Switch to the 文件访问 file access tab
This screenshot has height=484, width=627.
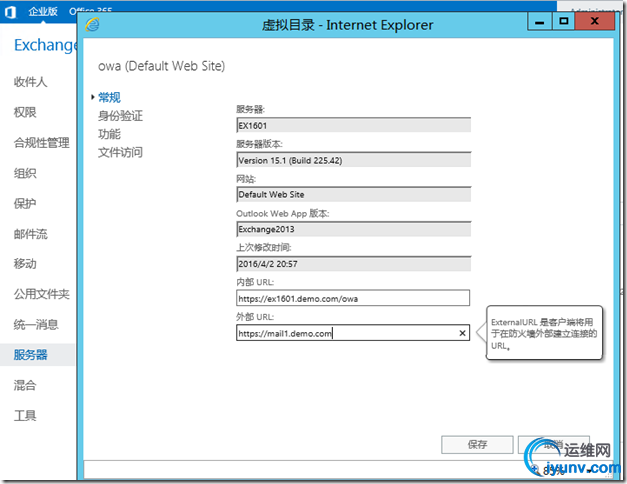[120, 152]
